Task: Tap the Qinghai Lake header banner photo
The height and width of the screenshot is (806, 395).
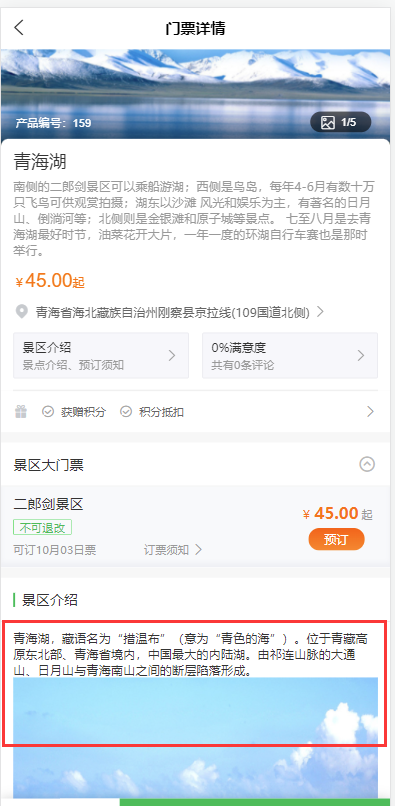Action: tap(195, 94)
